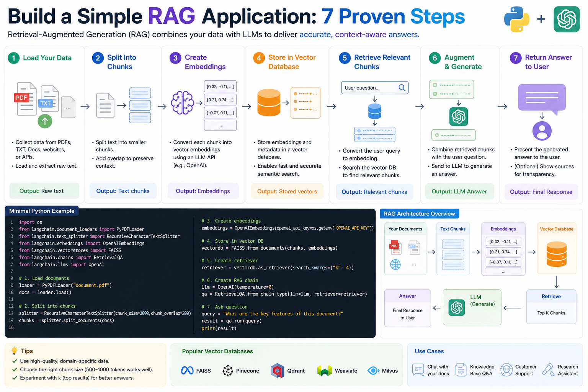588x392 pixels.
Task: Click the code line loader = PyPDFLoader("document.pdf")
Action: pyautogui.click(x=65, y=285)
